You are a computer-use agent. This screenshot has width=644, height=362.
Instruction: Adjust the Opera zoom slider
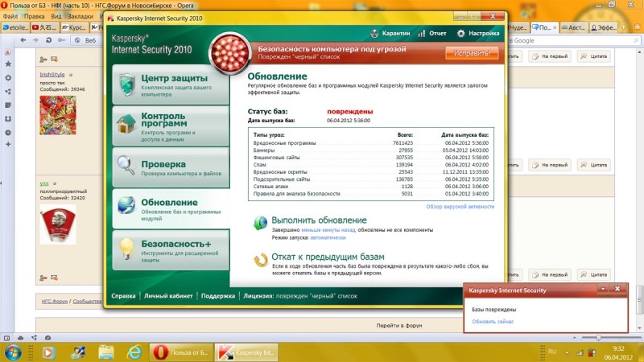[x=598, y=338]
